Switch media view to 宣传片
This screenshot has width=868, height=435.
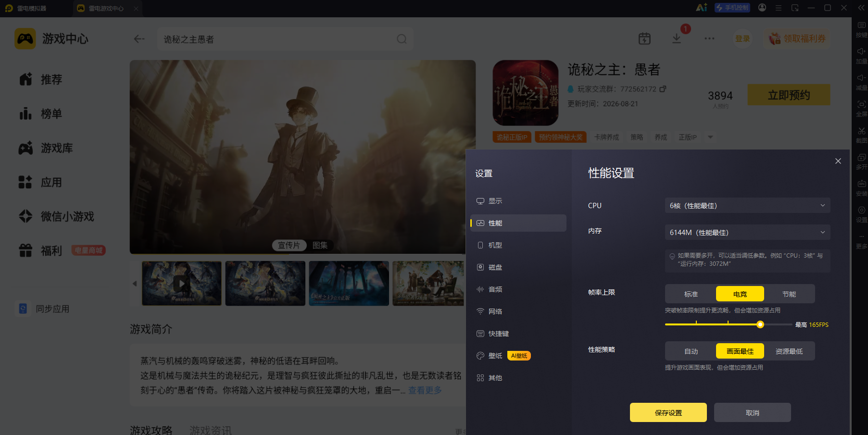pyautogui.click(x=289, y=245)
